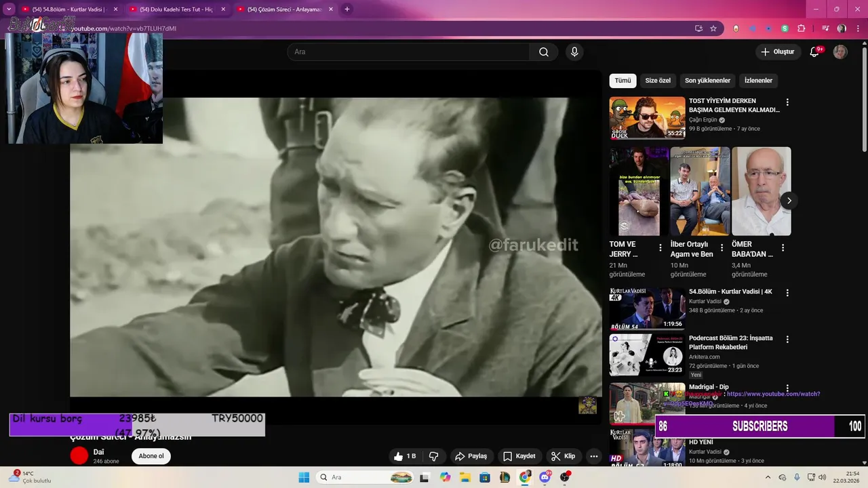Open options for Podercast Bölüm 23 video
868x488 pixels.
pyautogui.click(x=787, y=339)
